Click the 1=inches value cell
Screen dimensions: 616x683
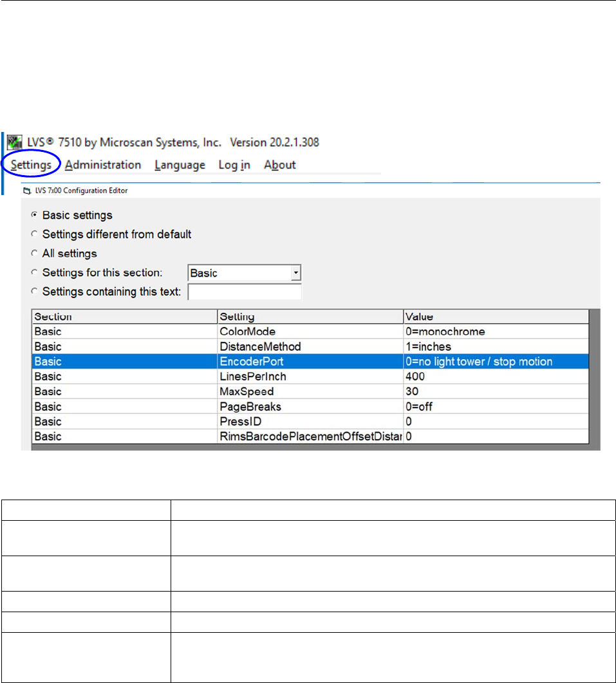click(x=496, y=347)
